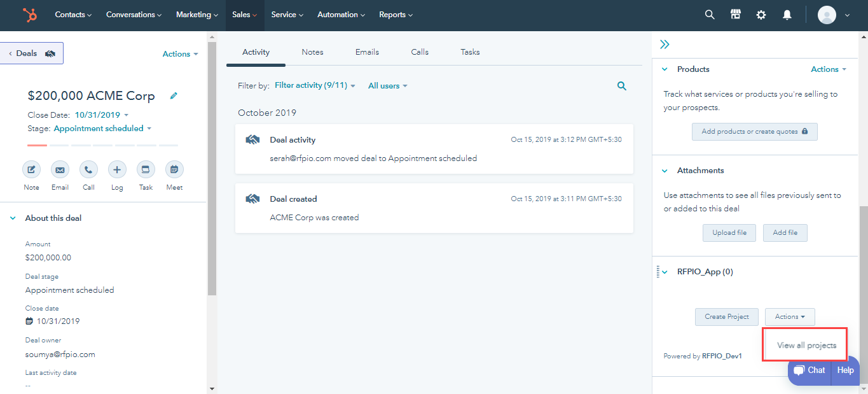Select the Activity tab
This screenshot has width=868, height=394.
(256, 52)
